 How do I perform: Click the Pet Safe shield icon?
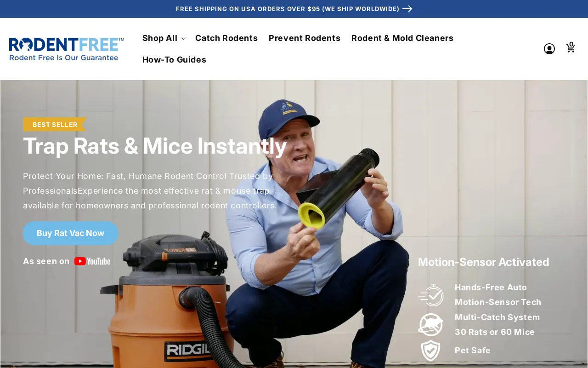click(x=431, y=351)
